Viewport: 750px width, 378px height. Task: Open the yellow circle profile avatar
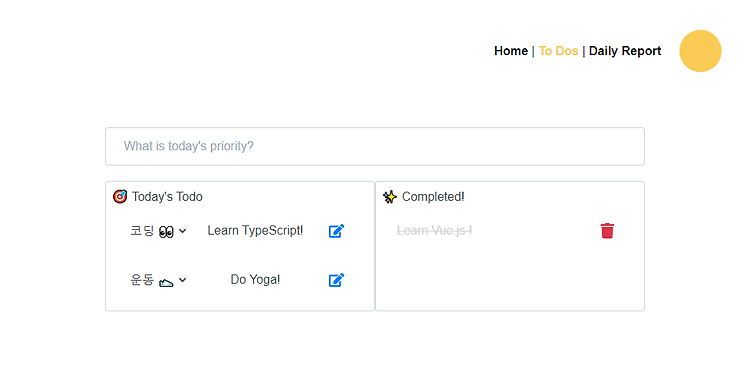[x=700, y=51]
